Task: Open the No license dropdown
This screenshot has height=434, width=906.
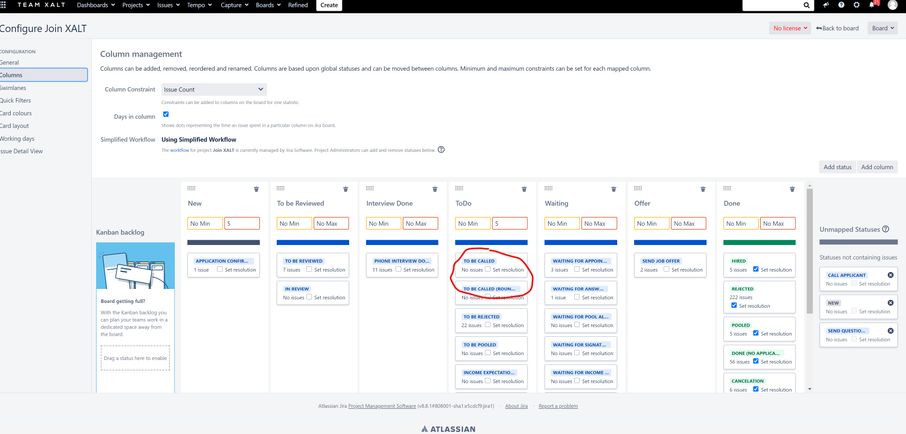Action: [790, 28]
